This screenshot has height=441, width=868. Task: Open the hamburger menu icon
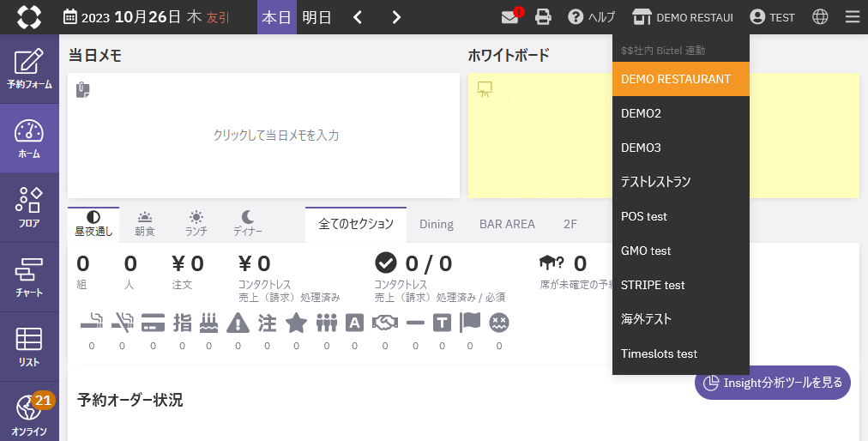pyautogui.click(x=852, y=17)
